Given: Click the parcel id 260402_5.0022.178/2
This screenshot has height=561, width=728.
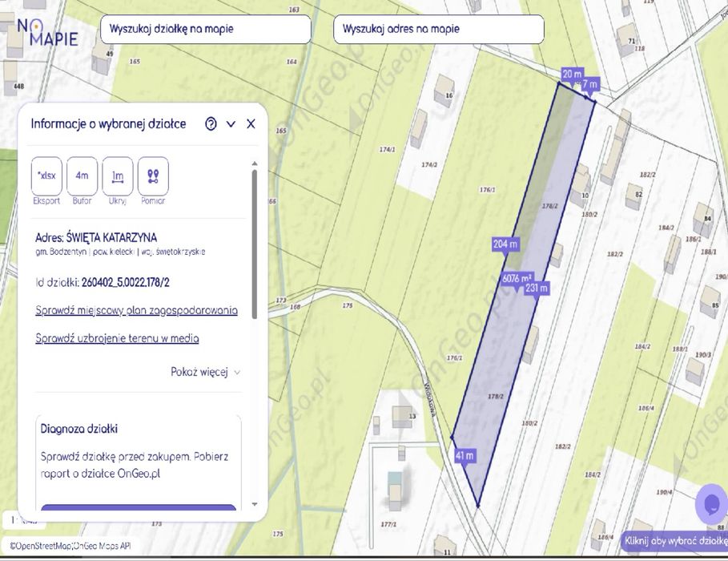Looking at the screenshot, I should 126,283.
